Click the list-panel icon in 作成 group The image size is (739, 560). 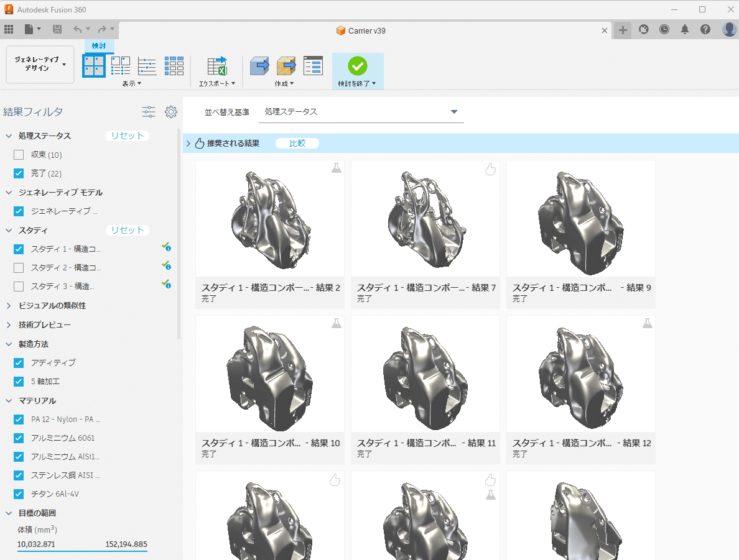coord(313,66)
